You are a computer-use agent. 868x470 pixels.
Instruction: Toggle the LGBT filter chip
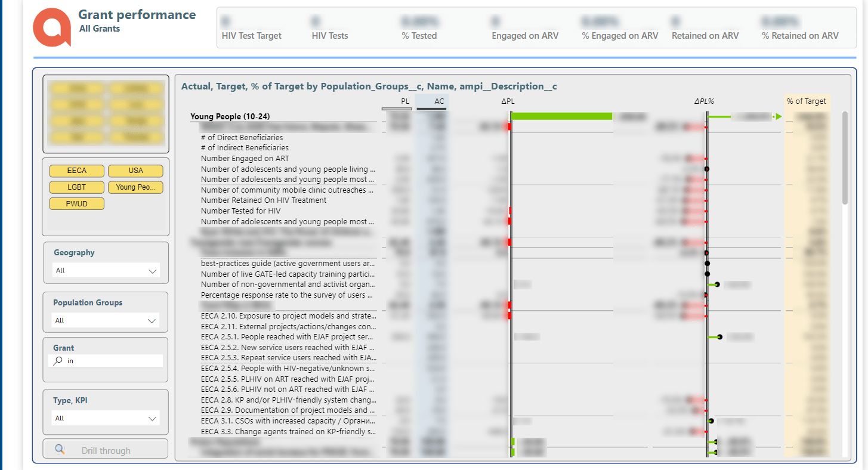pyautogui.click(x=77, y=187)
